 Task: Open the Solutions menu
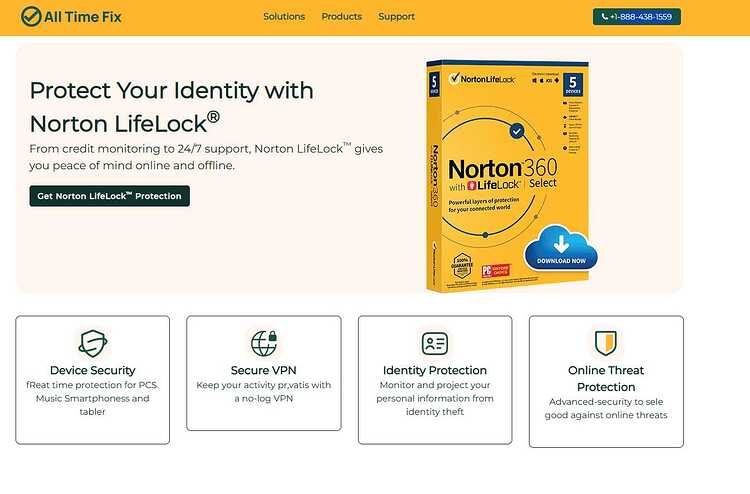click(284, 17)
